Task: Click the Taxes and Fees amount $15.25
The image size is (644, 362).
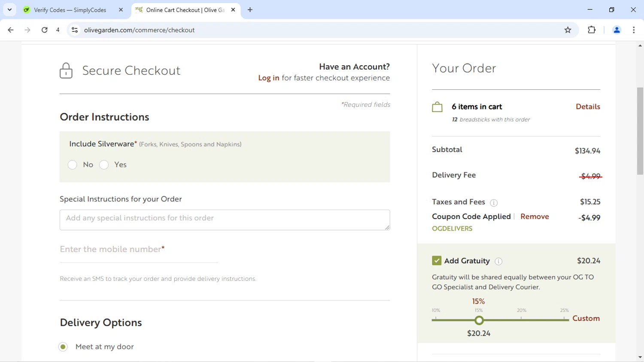Action: [590, 202]
